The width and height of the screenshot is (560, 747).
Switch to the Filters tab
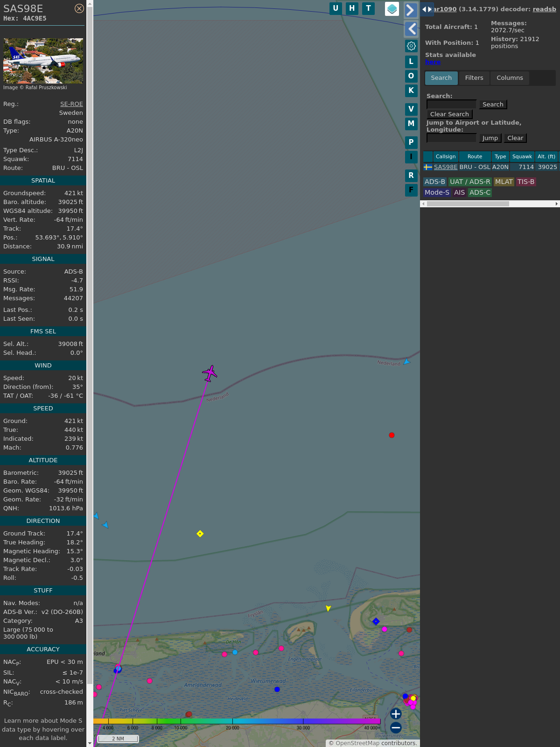pos(474,78)
